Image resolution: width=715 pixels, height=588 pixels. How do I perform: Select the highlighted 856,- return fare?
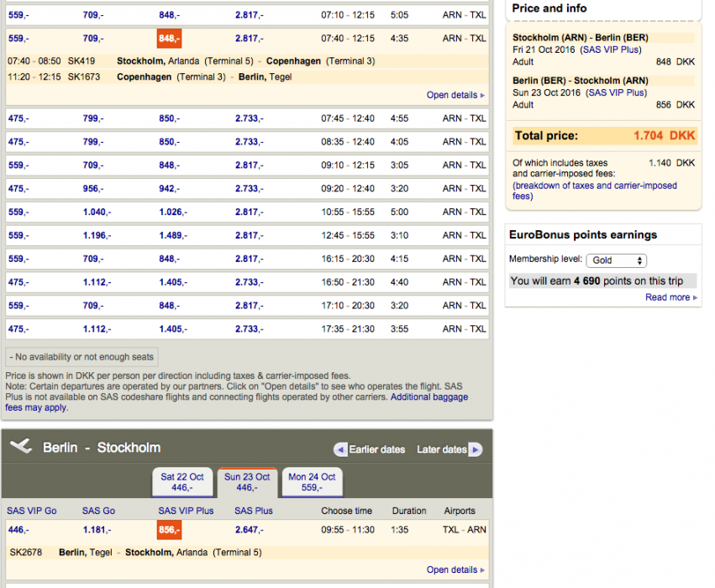(169, 530)
